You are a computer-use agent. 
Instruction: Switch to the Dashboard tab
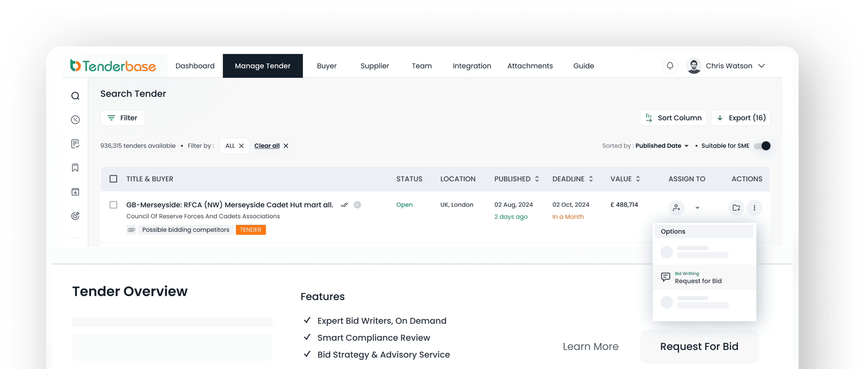click(195, 66)
